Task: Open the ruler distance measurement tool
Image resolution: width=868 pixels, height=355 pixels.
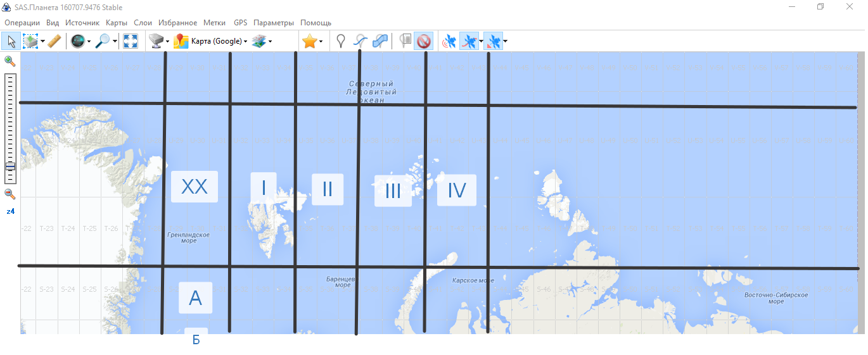Action: point(54,42)
